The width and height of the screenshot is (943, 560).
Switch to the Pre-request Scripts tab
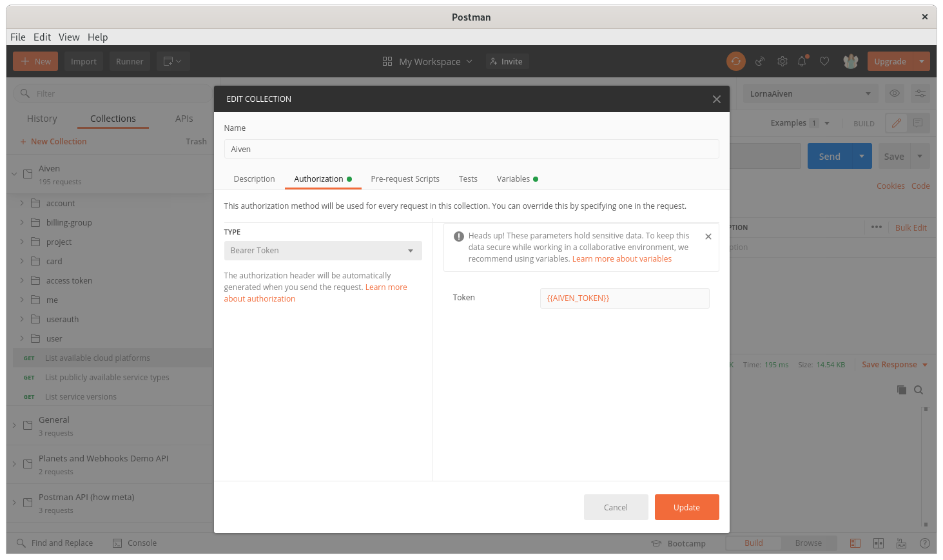pyautogui.click(x=405, y=179)
